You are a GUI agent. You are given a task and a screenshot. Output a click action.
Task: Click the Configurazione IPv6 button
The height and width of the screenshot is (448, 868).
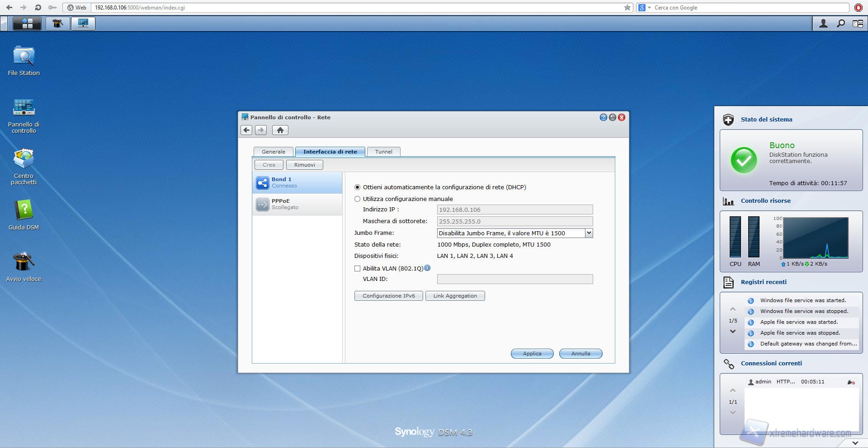(x=388, y=296)
